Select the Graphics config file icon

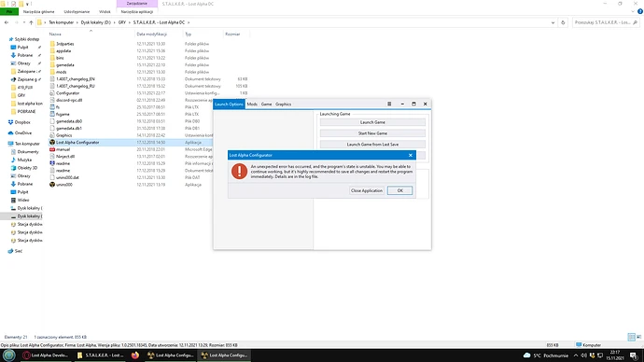tap(52, 135)
